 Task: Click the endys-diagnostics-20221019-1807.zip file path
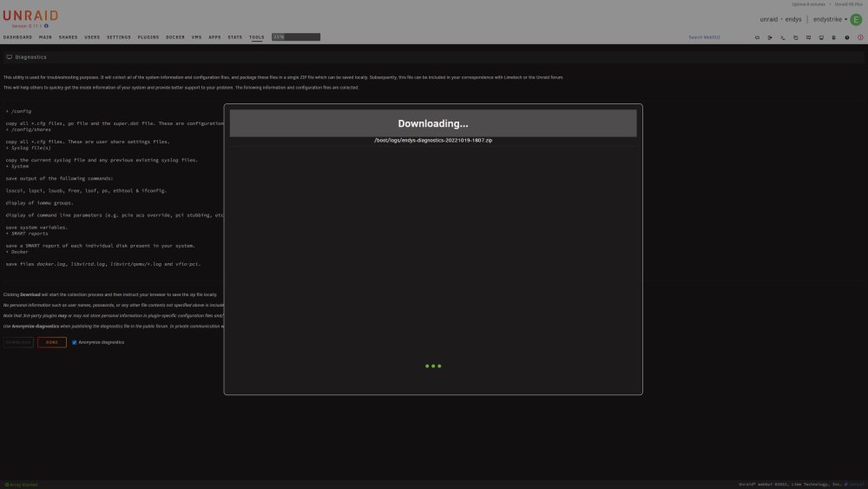[433, 140]
